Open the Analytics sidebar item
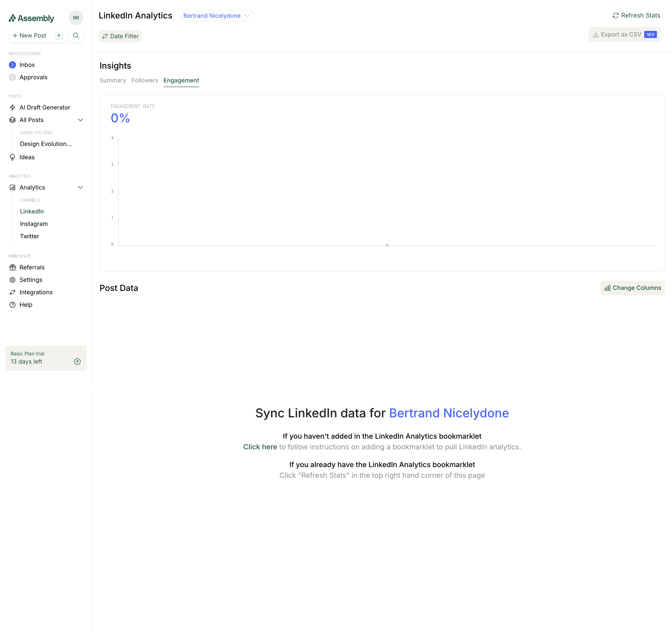The width and height of the screenshot is (672, 633). [32, 188]
